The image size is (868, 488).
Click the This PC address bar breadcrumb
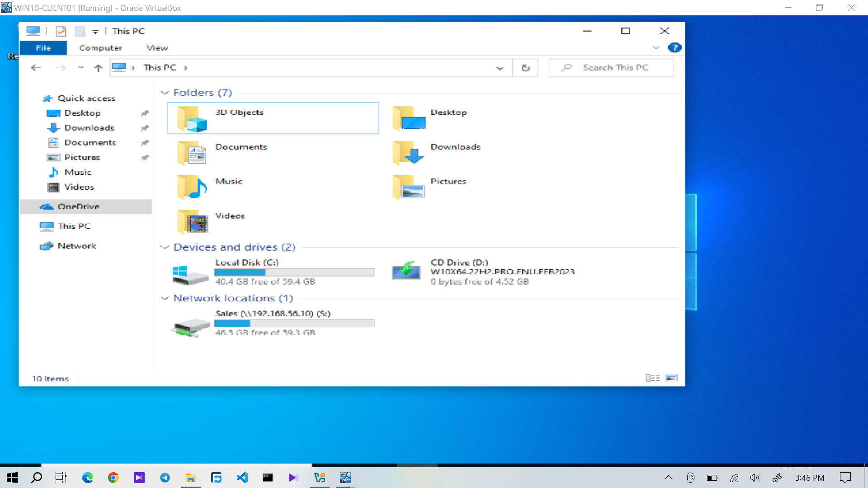pos(160,68)
